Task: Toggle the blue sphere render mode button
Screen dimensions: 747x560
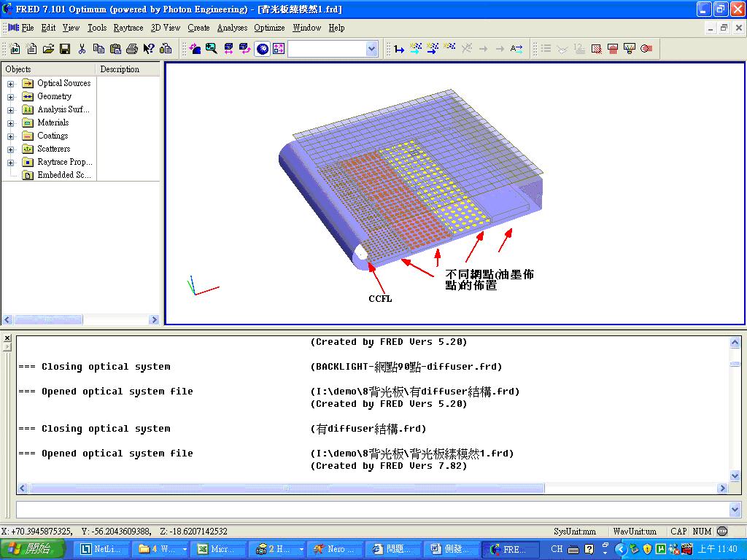Action: pyautogui.click(x=263, y=49)
